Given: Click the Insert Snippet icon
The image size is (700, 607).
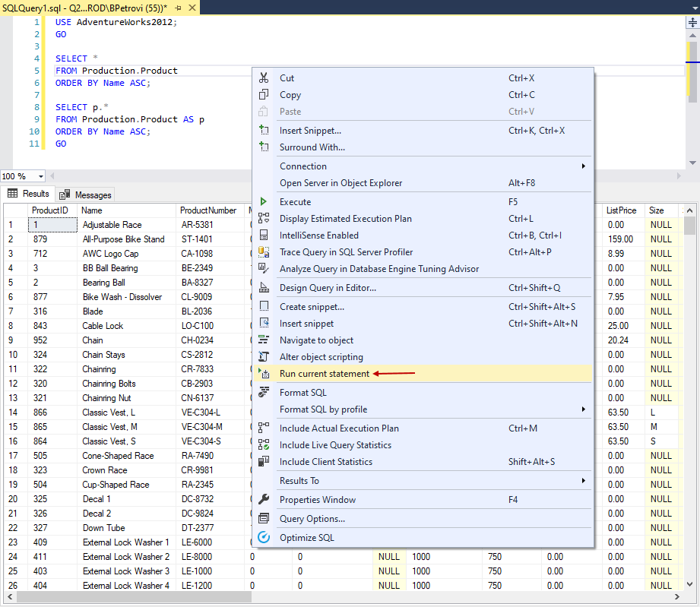Looking at the screenshot, I should click(264, 131).
